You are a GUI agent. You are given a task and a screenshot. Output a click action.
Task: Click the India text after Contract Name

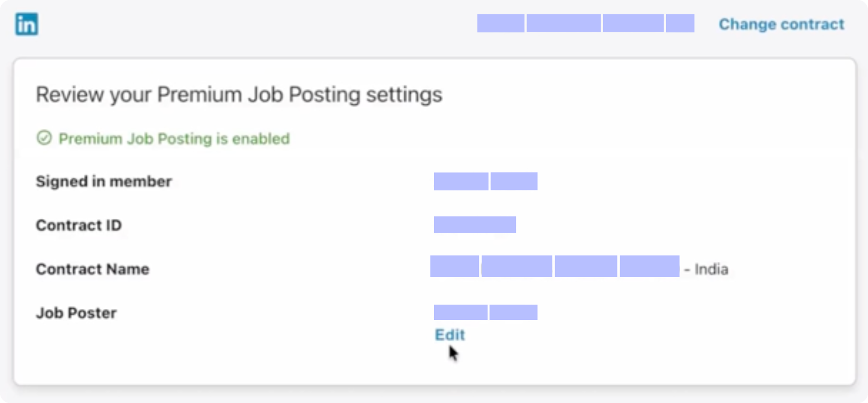(x=713, y=269)
